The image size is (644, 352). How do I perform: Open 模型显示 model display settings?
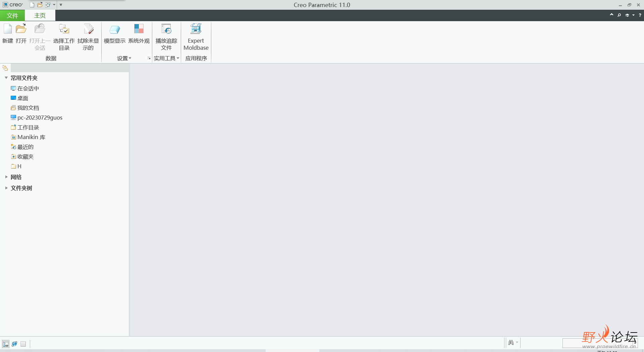(114, 34)
